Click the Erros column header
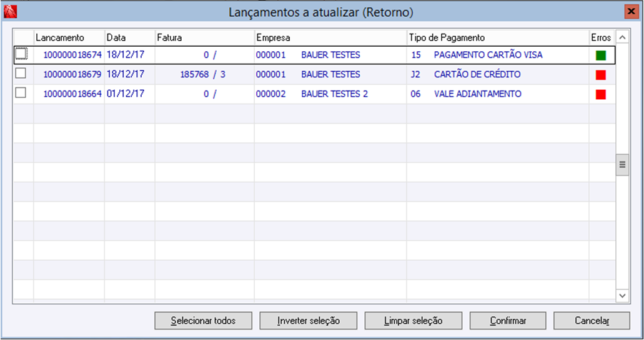Screen dimensions: 644x340 coord(602,37)
